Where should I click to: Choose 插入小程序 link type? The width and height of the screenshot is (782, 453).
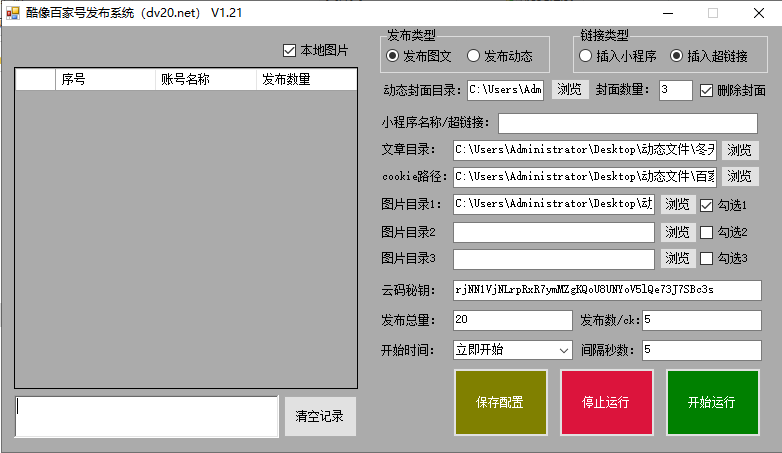click(586, 56)
